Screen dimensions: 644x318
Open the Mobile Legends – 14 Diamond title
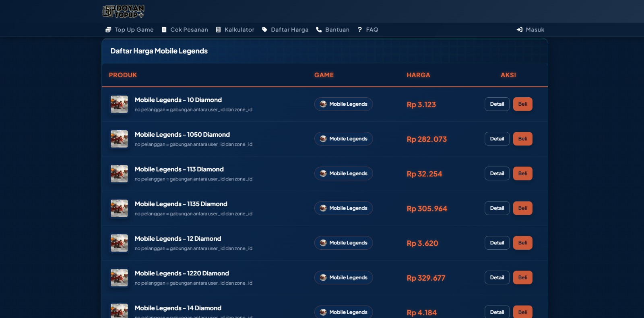pyautogui.click(x=178, y=308)
